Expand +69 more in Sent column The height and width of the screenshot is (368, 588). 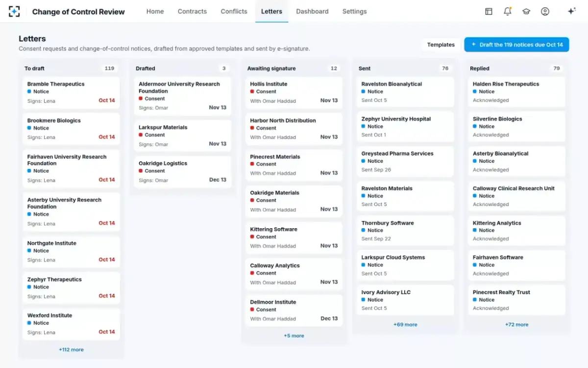(x=405, y=325)
